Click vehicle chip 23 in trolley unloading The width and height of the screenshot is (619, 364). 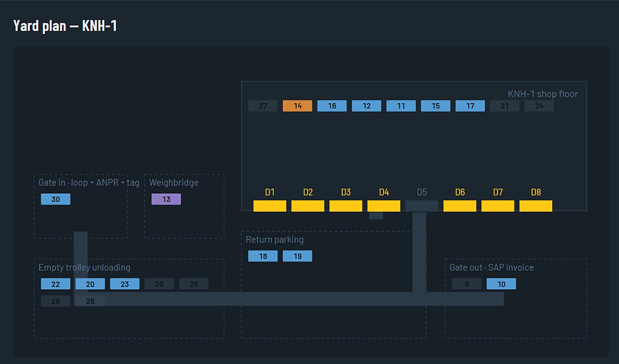125,284
